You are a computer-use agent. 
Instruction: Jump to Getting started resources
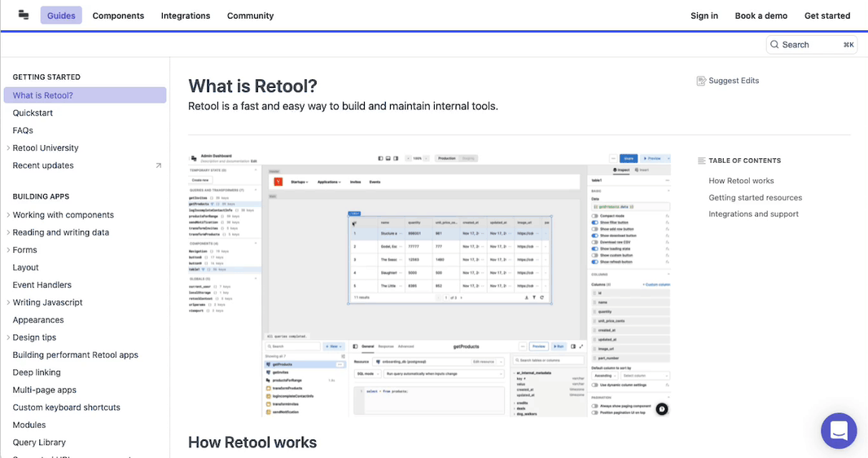pos(755,198)
